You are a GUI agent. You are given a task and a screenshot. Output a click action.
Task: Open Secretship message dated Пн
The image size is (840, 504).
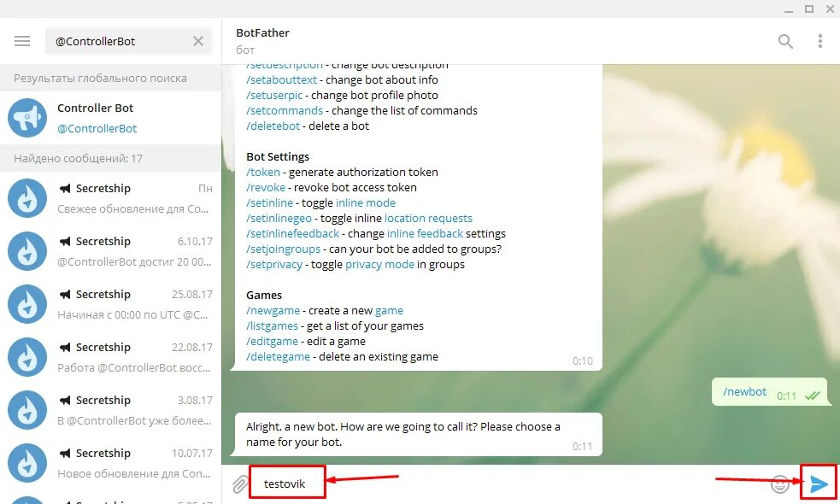pyautogui.click(x=110, y=198)
